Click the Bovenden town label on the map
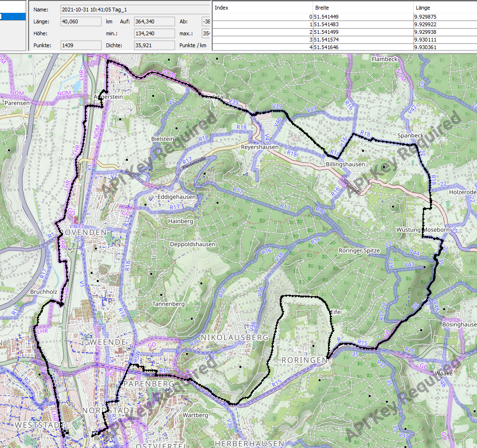This screenshot has height=448, width=477. (x=83, y=232)
